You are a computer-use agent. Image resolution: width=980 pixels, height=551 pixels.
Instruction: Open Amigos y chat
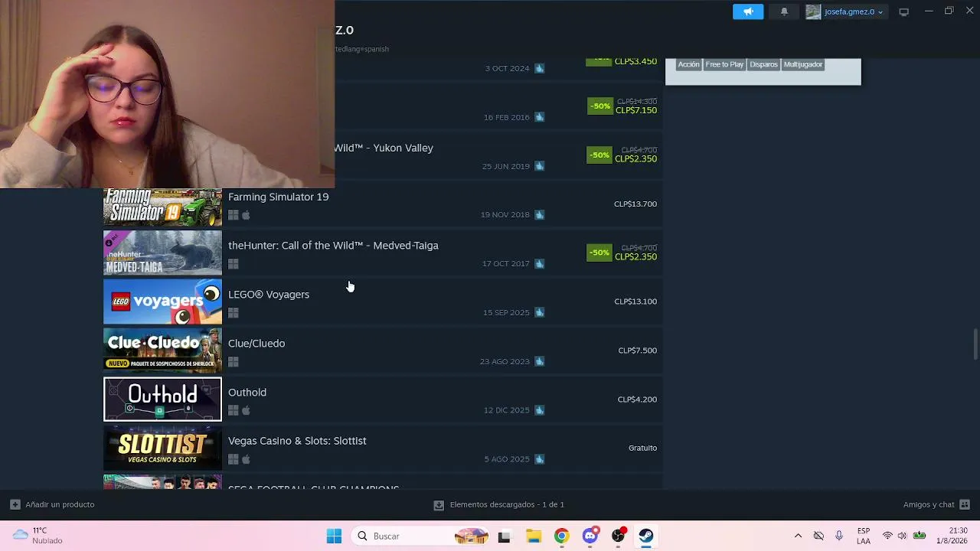tap(936, 505)
